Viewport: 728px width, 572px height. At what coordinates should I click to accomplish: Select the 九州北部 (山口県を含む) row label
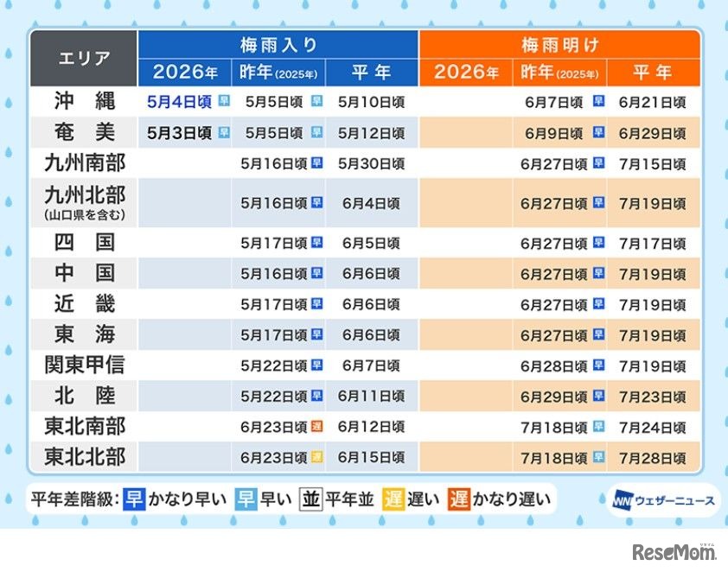pos(84,203)
